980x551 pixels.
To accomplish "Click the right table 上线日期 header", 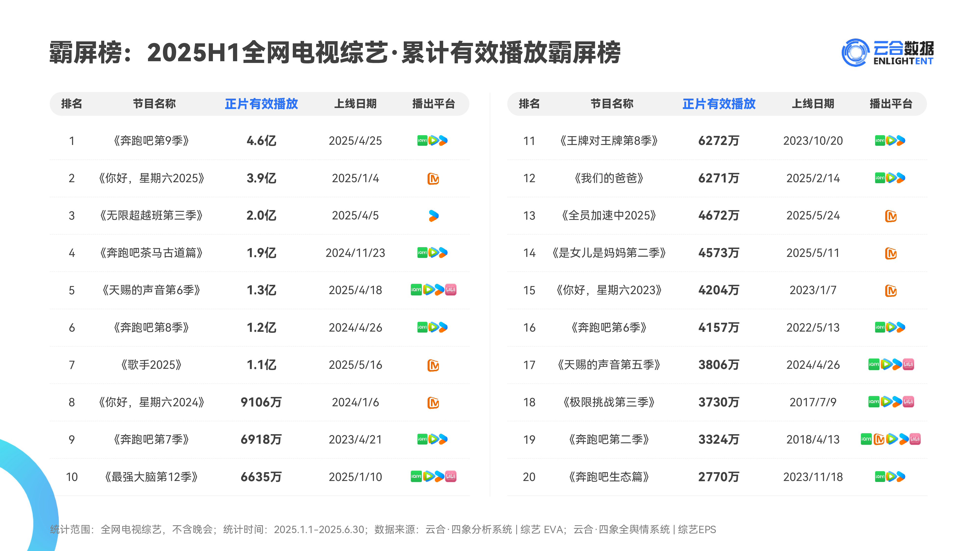I will point(813,104).
